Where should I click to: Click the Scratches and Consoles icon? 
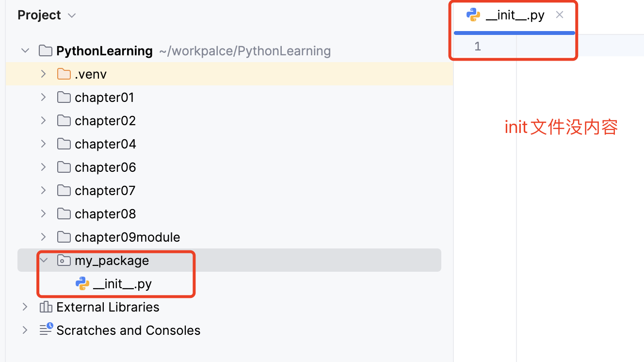point(46,330)
